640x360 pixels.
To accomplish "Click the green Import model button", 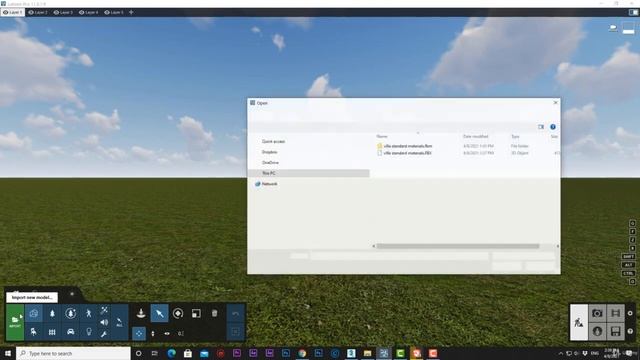I will pos(15,322).
